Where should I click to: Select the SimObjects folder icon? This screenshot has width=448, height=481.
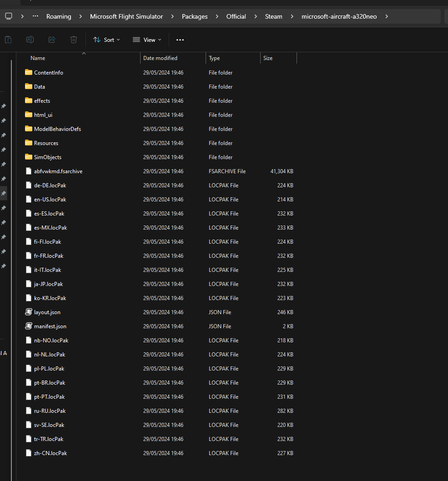(x=29, y=157)
